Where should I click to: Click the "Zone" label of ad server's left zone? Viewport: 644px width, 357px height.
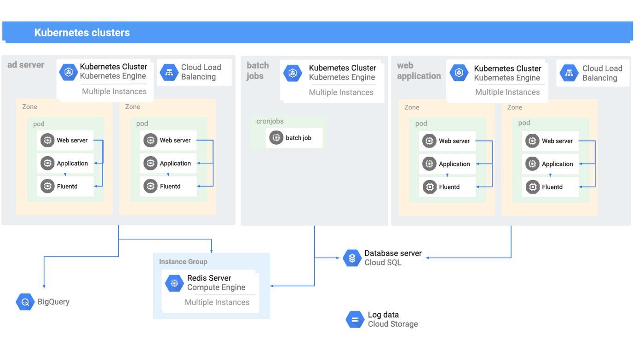pyautogui.click(x=29, y=107)
